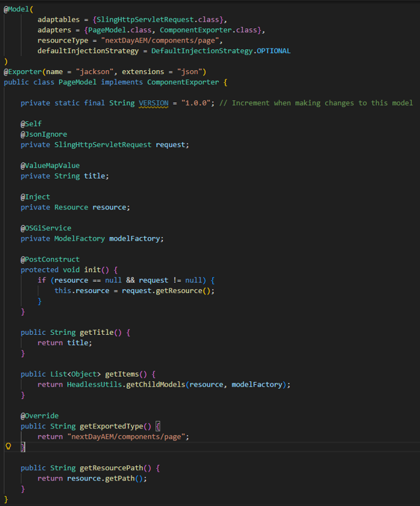The image size is (420, 506).
Task: Click the ModelFactory type name
Action: (79, 239)
